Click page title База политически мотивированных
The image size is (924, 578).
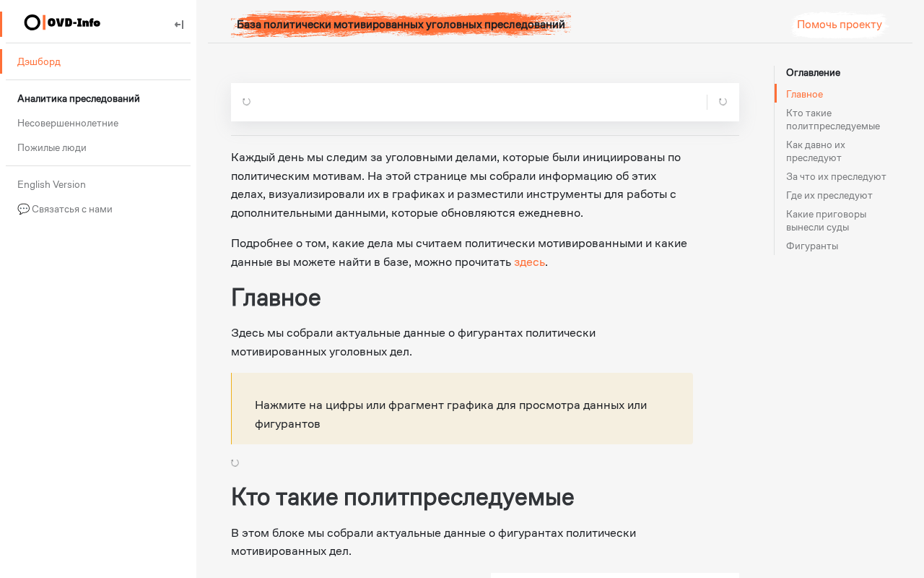[401, 25]
